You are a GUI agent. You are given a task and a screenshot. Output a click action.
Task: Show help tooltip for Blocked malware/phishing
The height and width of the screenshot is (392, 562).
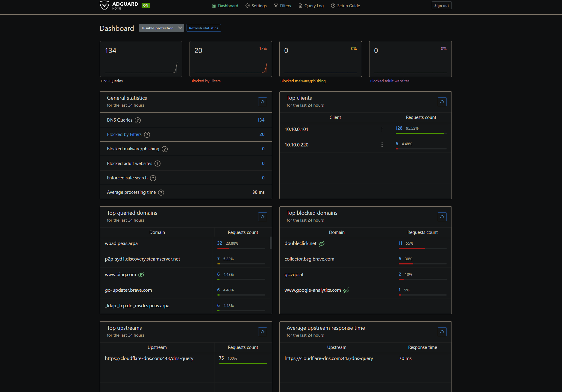(165, 149)
